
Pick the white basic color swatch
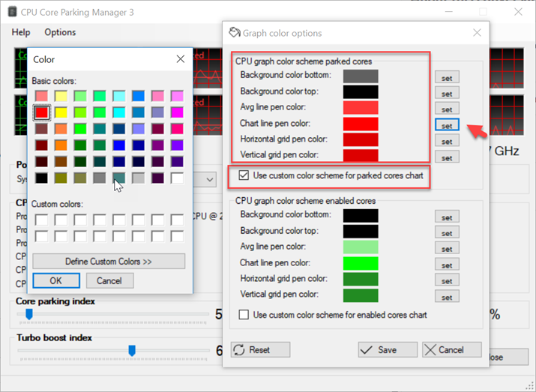tap(177, 178)
